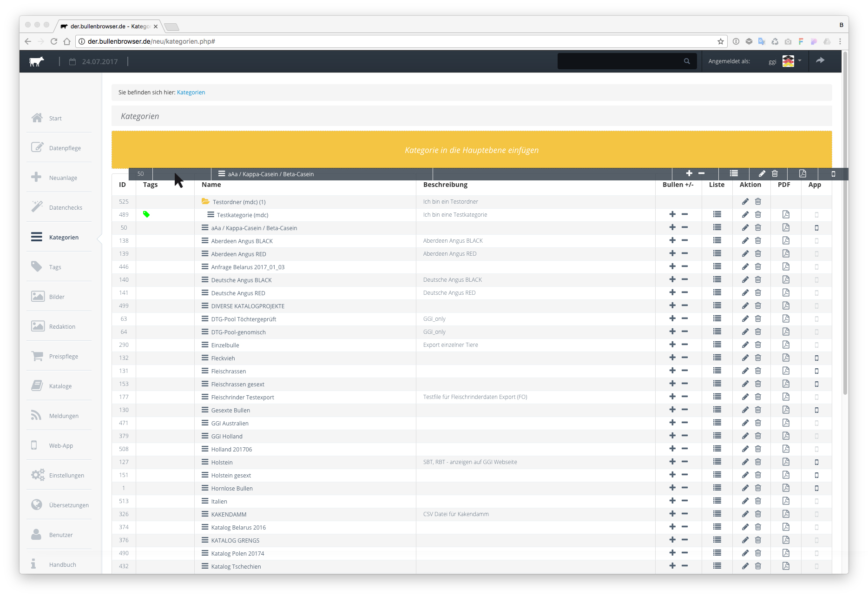
Task: Toggle App visibility for Fleischrassen
Action: (x=816, y=371)
